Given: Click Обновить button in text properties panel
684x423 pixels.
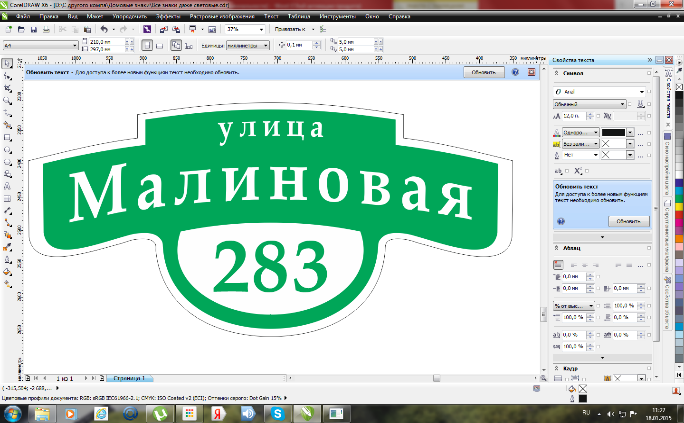Looking at the screenshot, I should (x=629, y=221).
